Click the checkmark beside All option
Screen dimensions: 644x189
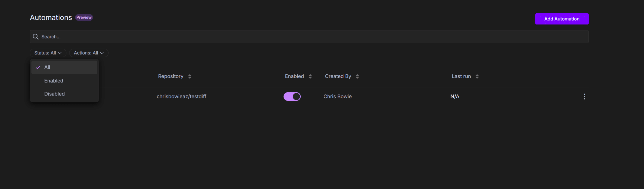tap(38, 67)
